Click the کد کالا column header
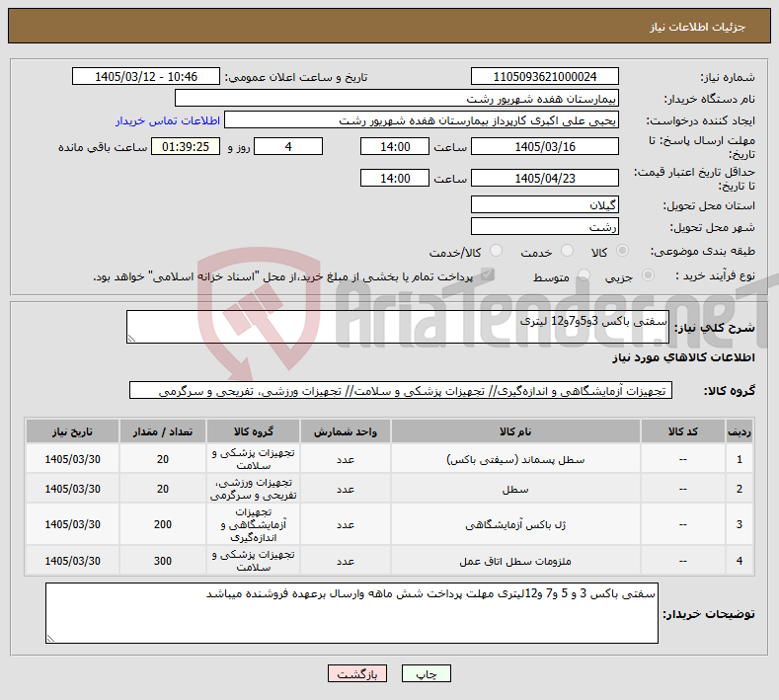 [x=682, y=431]
